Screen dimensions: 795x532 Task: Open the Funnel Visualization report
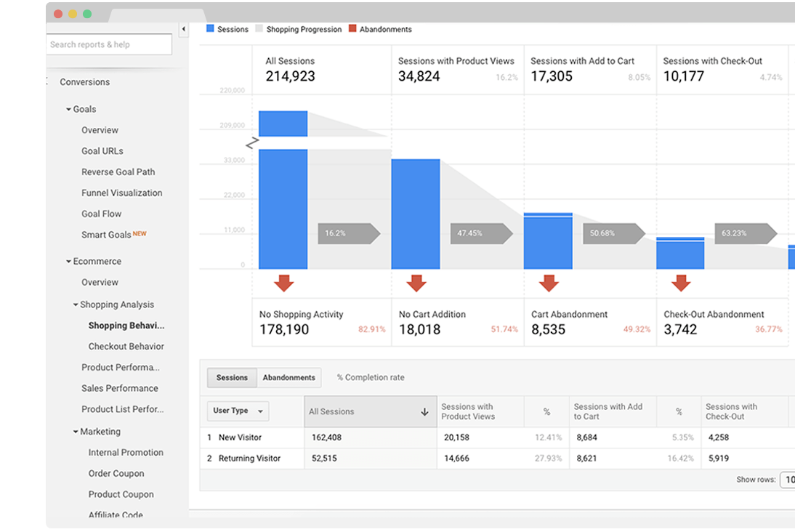[121, 193]
